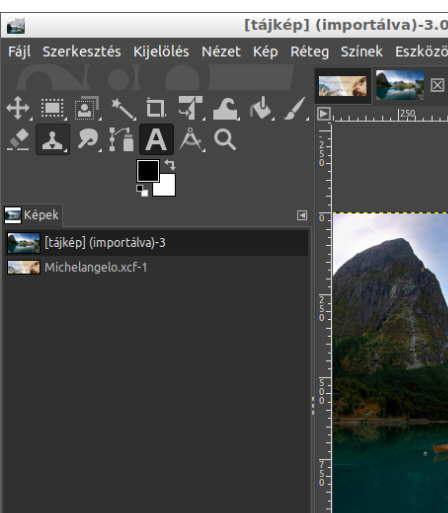Pick the Crop tool
The height and width of the screenshot is (513, 448).
[156, 108]
